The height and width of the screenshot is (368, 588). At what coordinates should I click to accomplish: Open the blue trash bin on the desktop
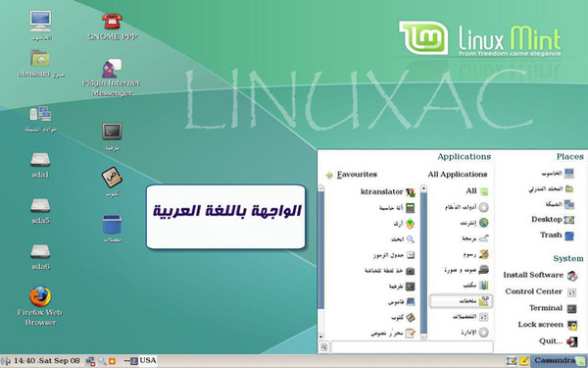[x=112, y=224]
